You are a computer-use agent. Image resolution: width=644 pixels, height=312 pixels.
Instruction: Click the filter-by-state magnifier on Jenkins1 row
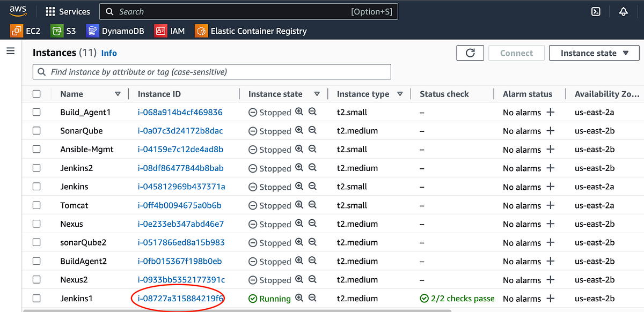click(299, 299)
